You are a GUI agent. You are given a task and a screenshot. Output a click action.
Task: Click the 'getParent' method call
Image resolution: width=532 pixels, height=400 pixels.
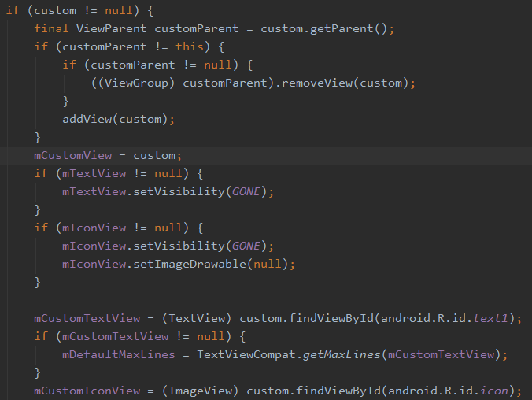coord(342,28)
